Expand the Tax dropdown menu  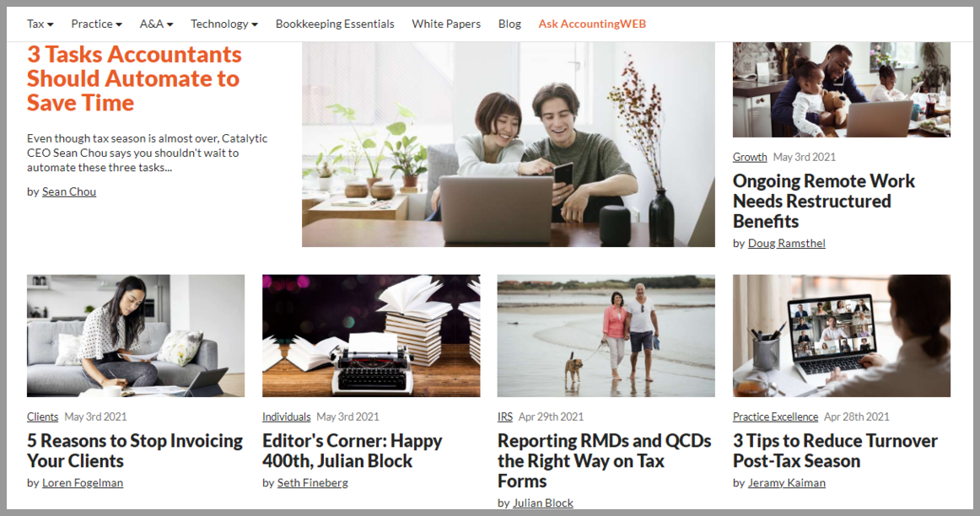click(40, 24)
